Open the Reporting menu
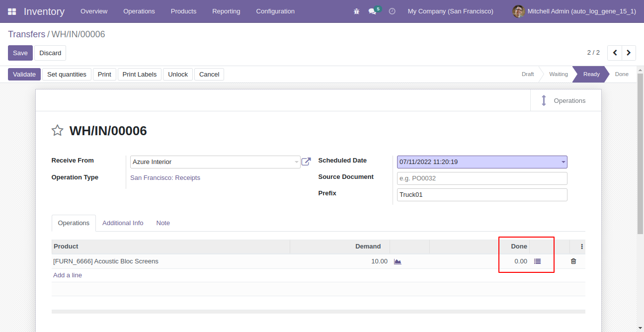This screenshot has height=332, width=644. click(x=226, y=11)
